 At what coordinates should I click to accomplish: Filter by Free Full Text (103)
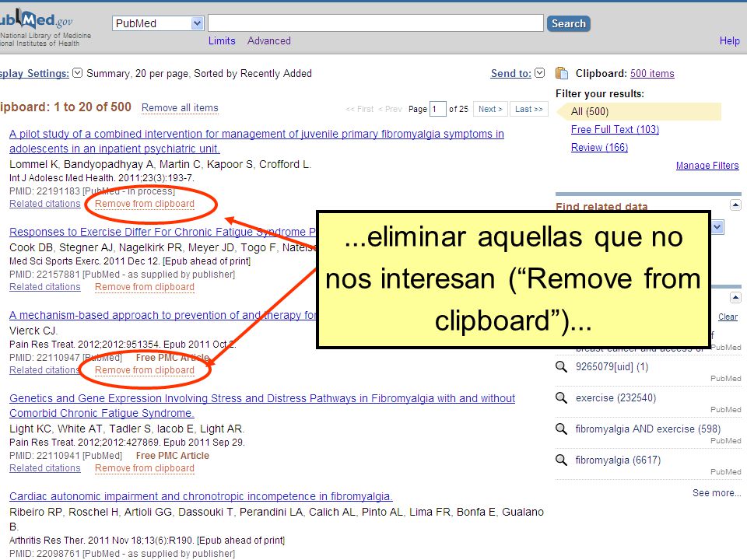[x=615, y=130]
